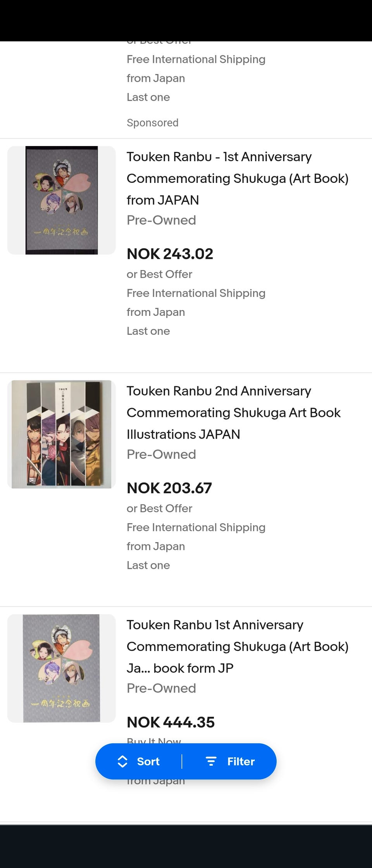Tap 'Pre-Owned' on the 2nd Anniversary listing
This screenshot has width=372, height=868.
(x=161, y=454)
